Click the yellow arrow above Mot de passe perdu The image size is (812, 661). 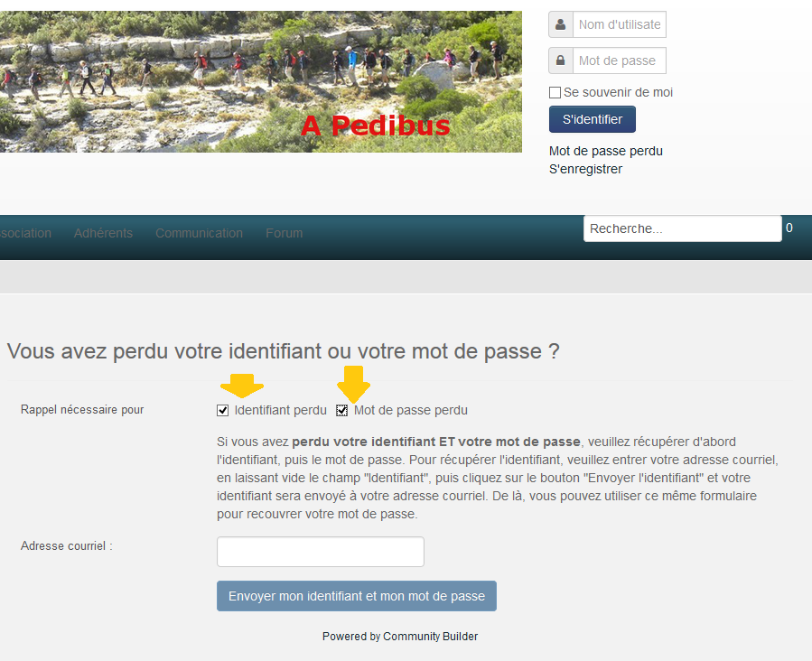tap(354, 384)
